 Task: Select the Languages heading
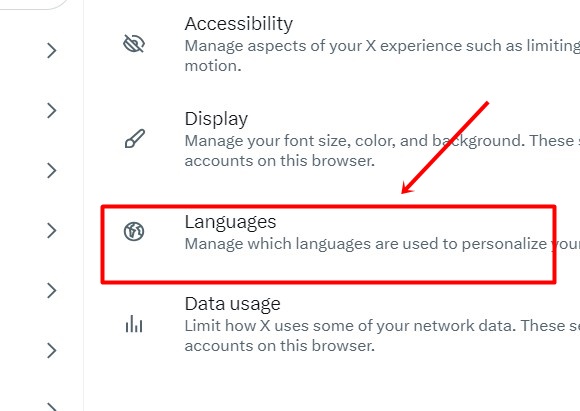(230, 222)
